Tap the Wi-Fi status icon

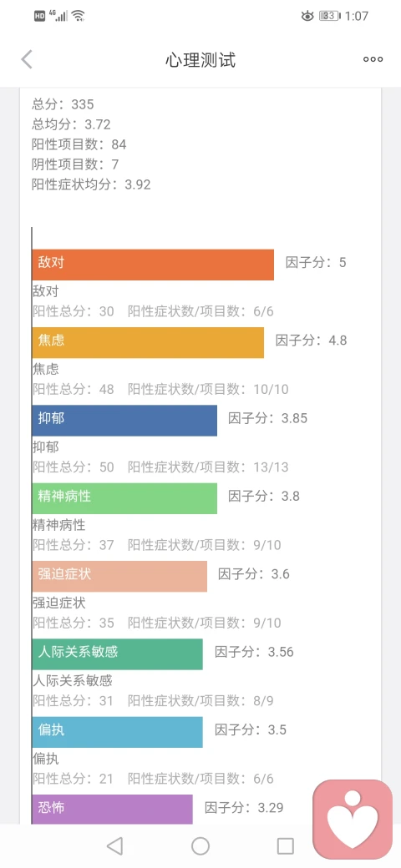78,16
